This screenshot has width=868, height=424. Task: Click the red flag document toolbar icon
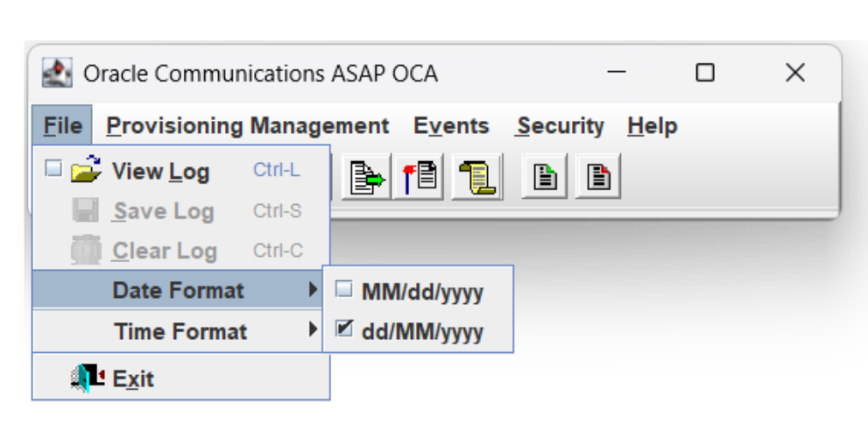[x=419, y=177]
